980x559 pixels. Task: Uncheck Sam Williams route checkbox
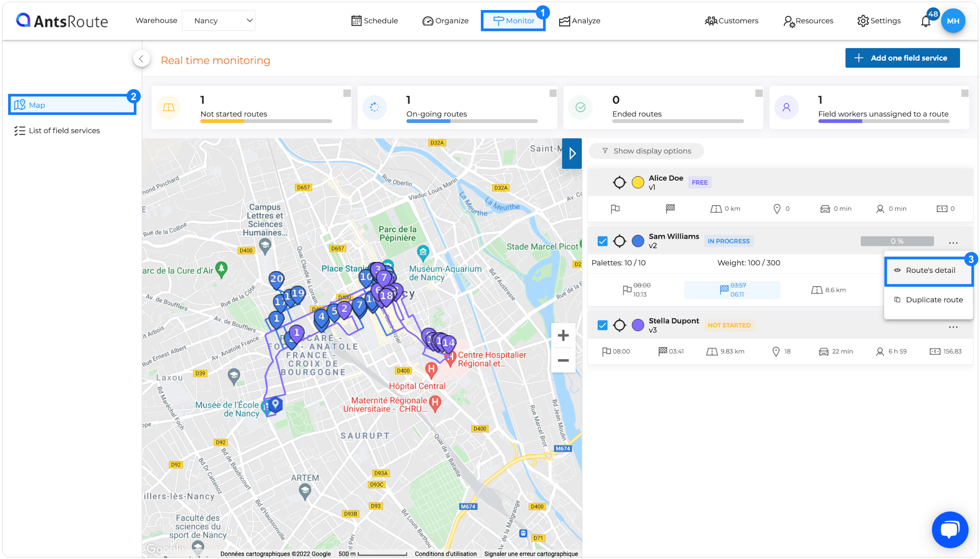click(x=602, y=241)
